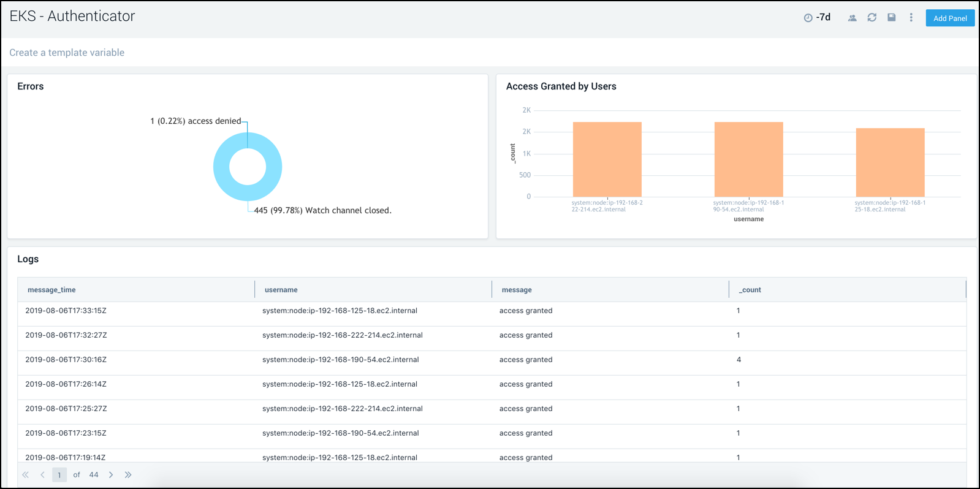Click Create a template variable link

coord(67,53)
